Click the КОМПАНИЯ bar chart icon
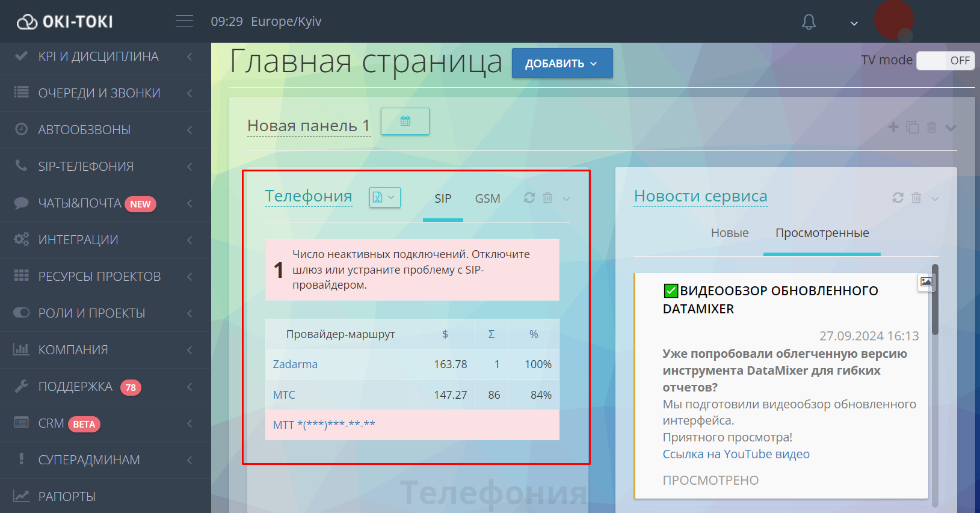 point(22,349)
